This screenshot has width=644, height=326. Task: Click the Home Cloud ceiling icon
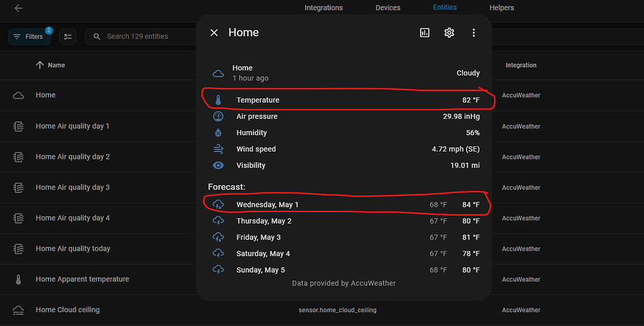pyautogui.click(x=18, y=310)
